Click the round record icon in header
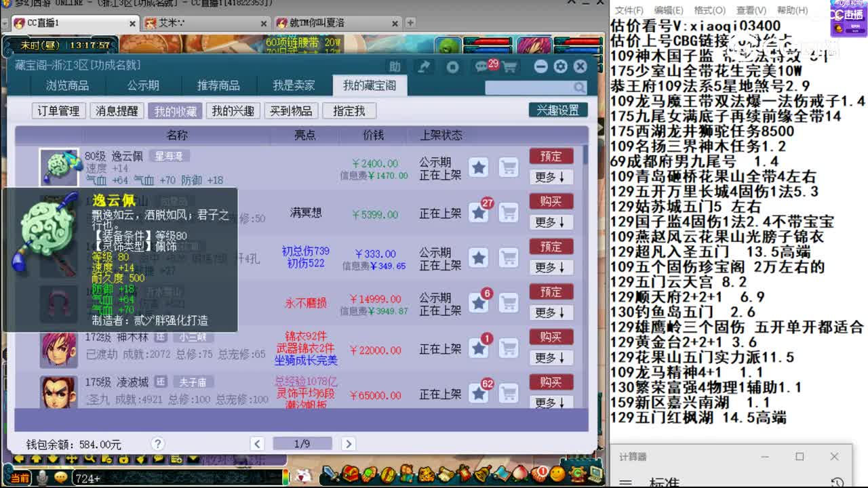Screen dimensions: 868x488 pyautogui.click(x=453, y=66)
